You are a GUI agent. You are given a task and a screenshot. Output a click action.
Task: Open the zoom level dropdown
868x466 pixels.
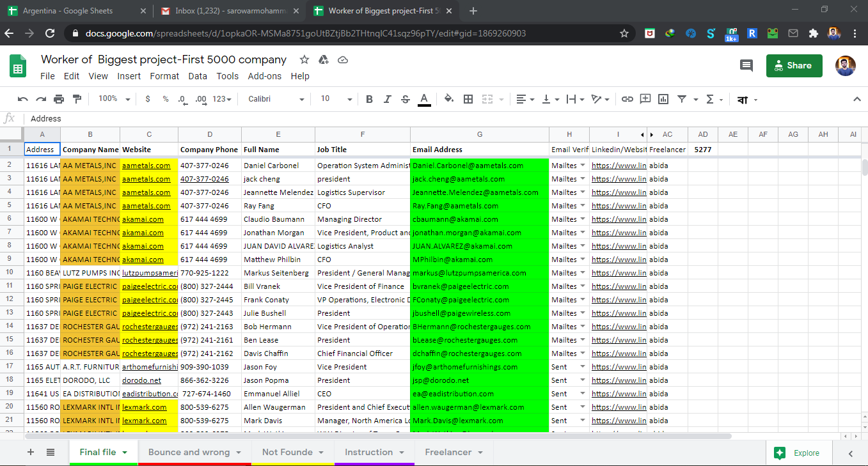pos(113,99)
